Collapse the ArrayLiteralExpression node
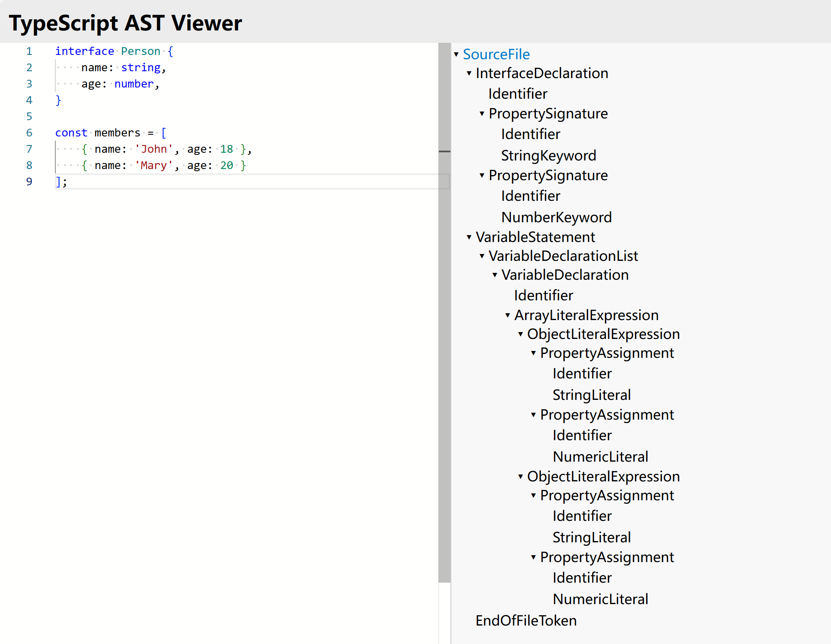 508,315
